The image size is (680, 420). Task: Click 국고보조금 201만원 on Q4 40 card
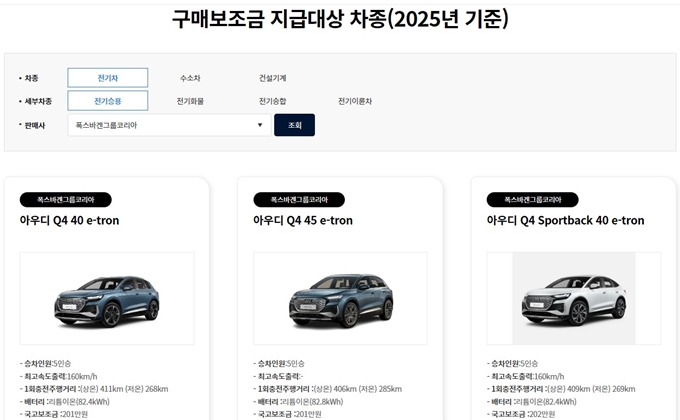(x=54, y=414)
